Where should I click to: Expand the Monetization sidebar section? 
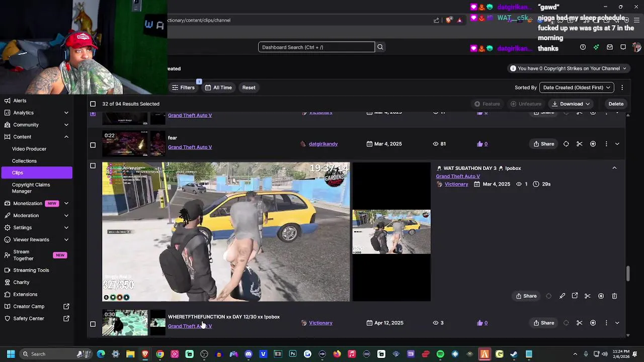66,204
